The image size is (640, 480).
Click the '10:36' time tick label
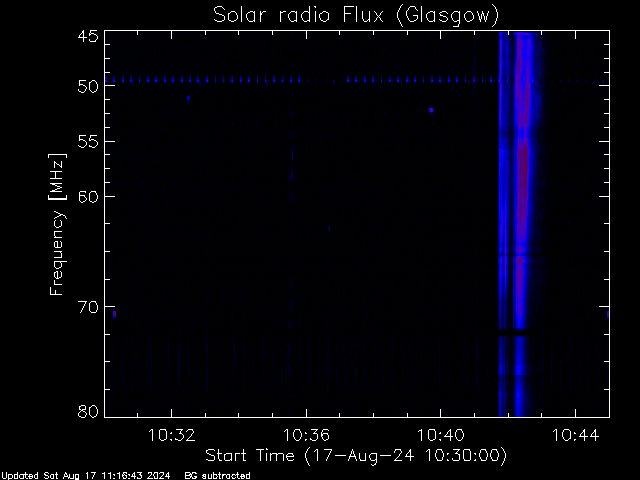tap(306, 435)
